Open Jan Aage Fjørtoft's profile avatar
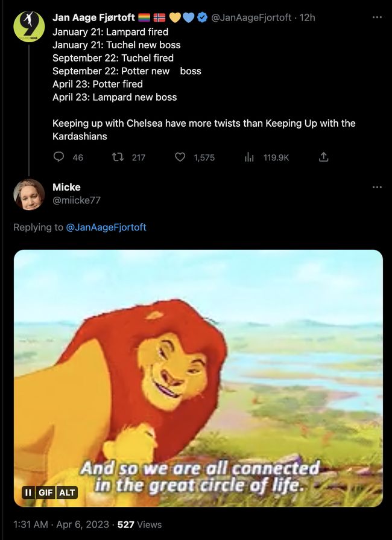The width and height of the screenshot is (392, 540). (x=28, y=27)
